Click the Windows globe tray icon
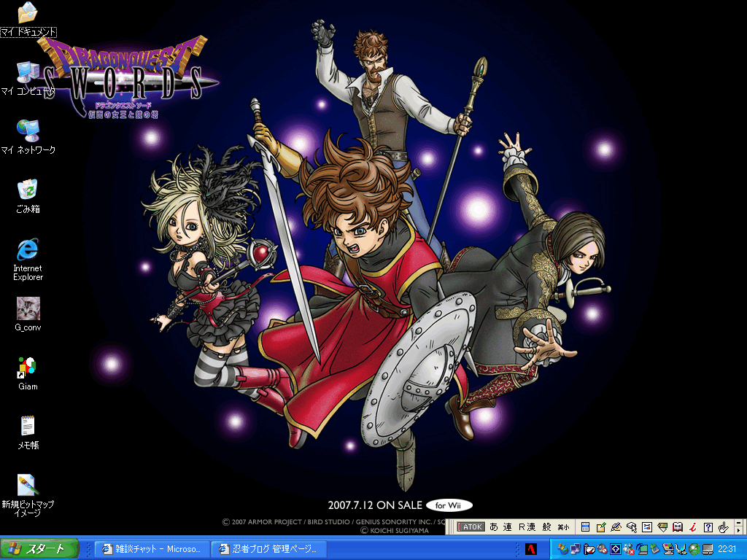Screen dimensions: 747x560 [562, 550]
